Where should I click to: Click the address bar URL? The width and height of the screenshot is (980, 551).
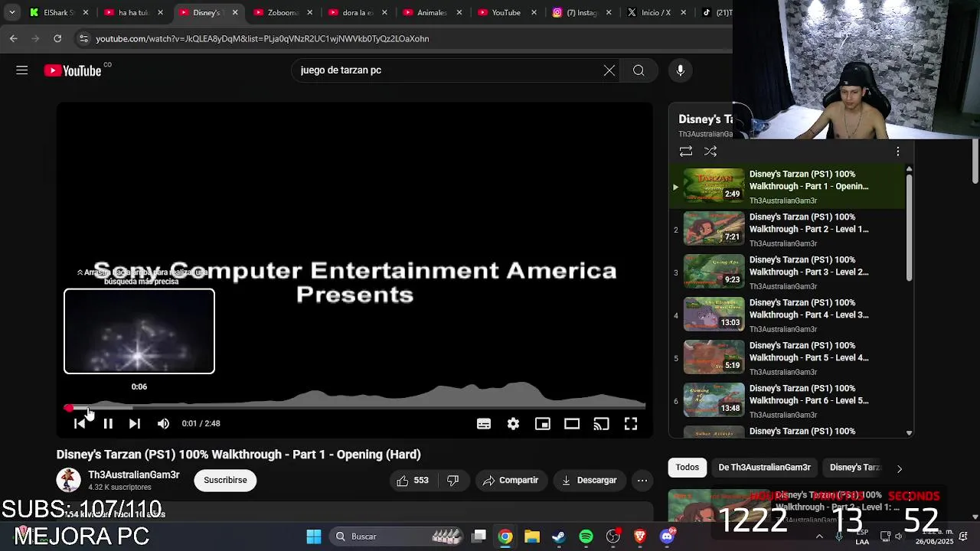(262, 38)
